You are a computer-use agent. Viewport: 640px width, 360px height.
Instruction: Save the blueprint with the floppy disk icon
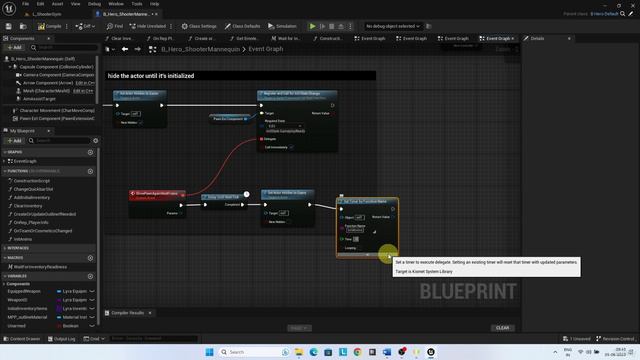9,26
